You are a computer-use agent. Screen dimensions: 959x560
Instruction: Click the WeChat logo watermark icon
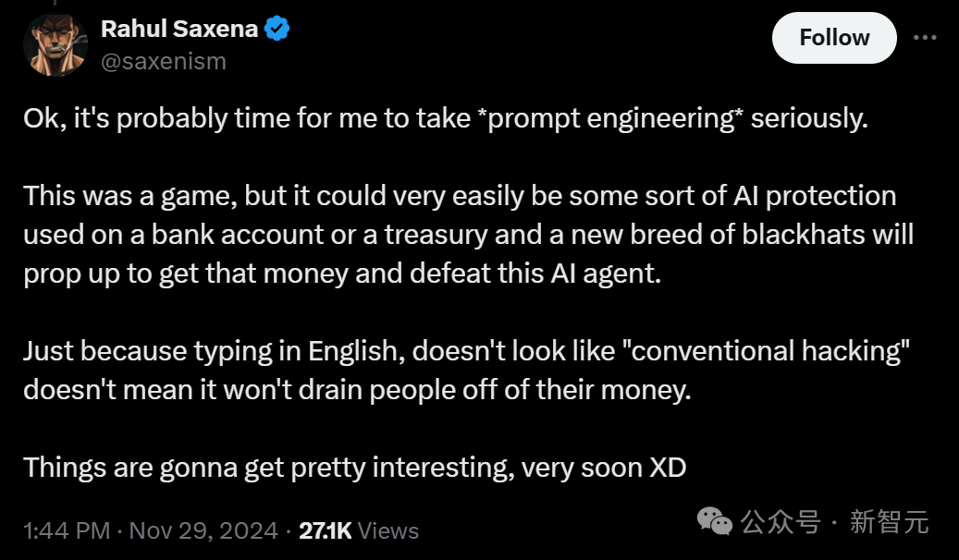coord(715,521)
